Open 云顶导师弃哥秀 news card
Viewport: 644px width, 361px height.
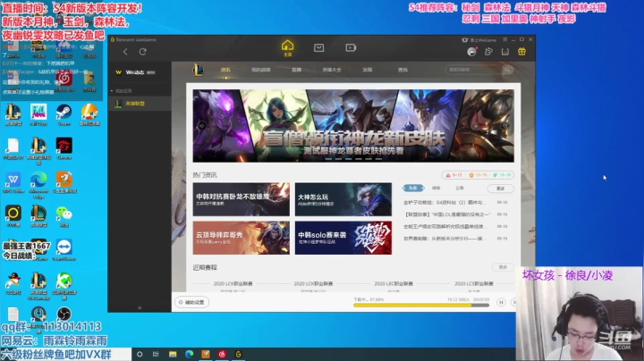click(x=241, y=238)
